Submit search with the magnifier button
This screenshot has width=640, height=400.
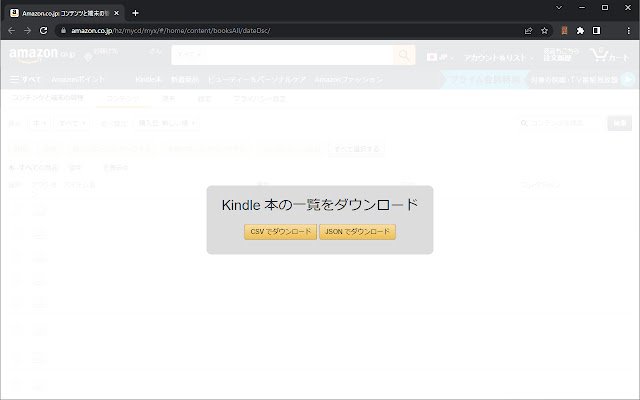pos(404,55)
